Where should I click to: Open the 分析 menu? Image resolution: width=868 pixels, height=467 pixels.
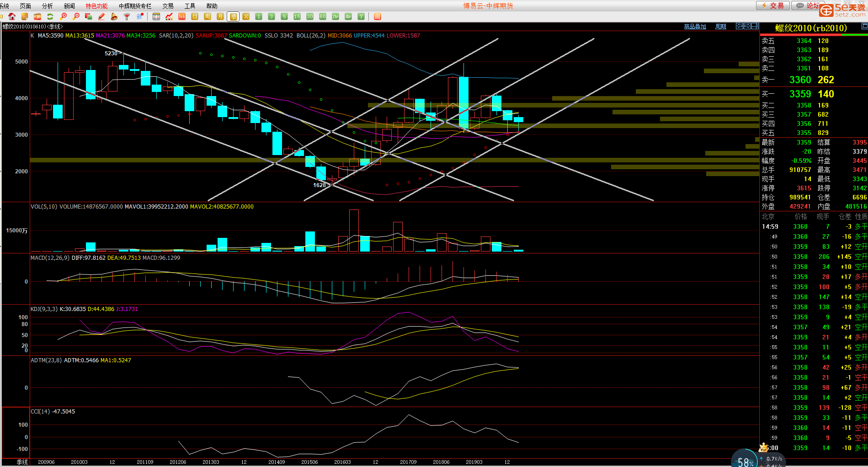tap(47, 6)
